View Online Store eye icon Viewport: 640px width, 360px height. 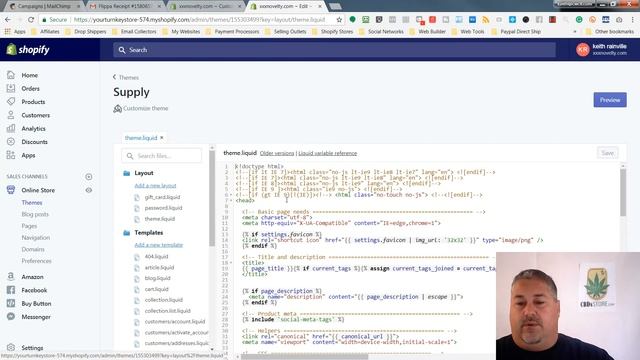[89, 190]
